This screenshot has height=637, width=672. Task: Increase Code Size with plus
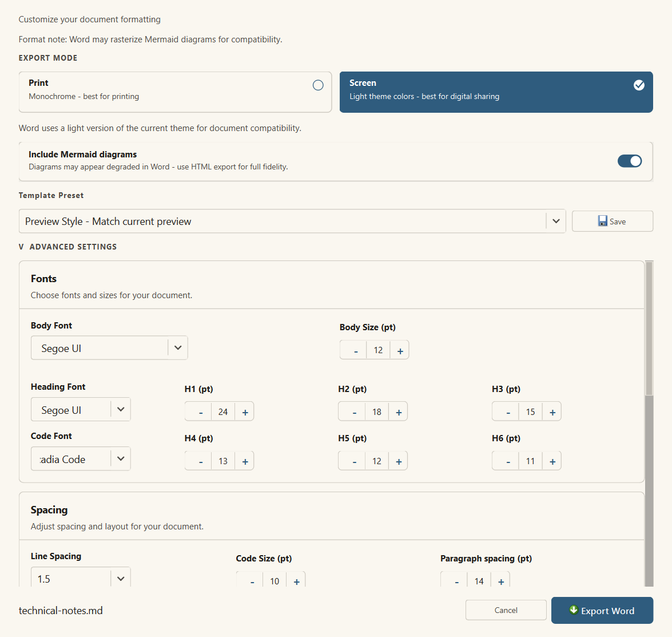[296, 580]
